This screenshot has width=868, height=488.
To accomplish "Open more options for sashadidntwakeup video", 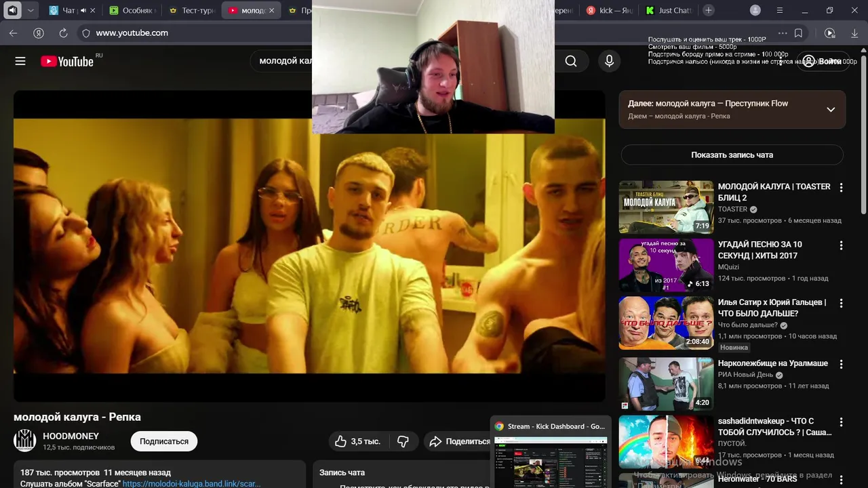I will pyautogui.click(x=841, y=422).
